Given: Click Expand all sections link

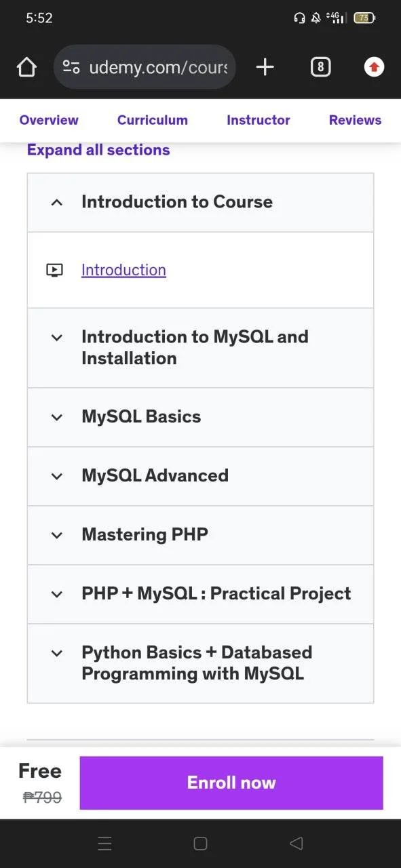Looking at the screenshot, I should (98, 150).
